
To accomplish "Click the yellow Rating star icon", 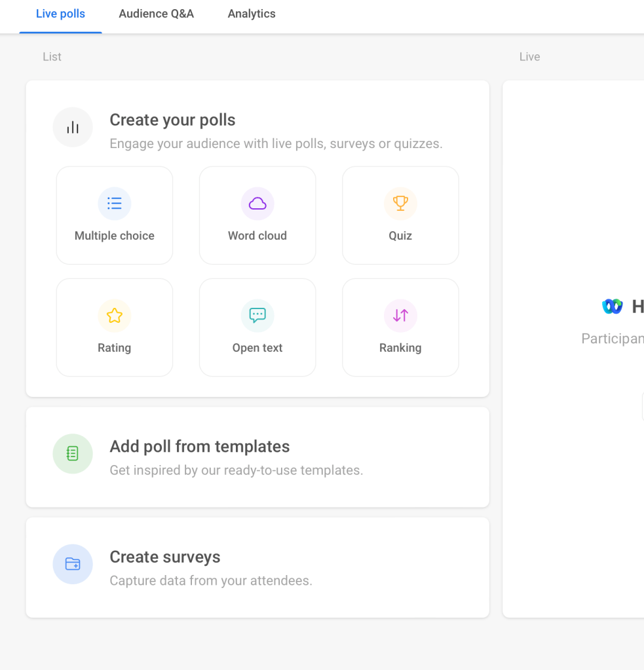I will 115,316.
